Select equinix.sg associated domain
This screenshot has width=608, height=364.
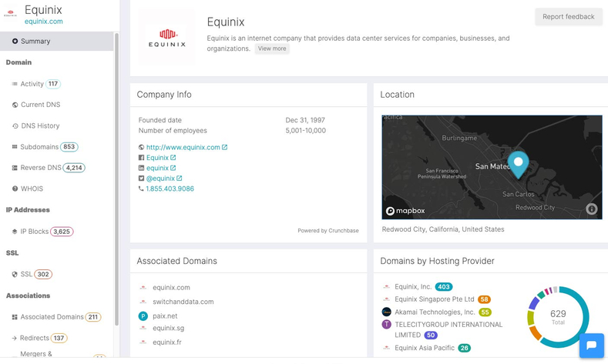click(168, 329)
